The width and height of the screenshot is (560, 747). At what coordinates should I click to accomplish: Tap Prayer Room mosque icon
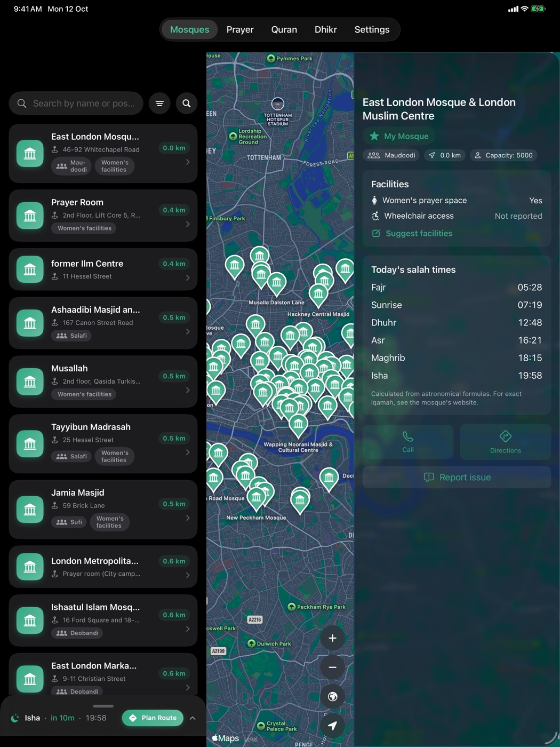pos(30,216)
